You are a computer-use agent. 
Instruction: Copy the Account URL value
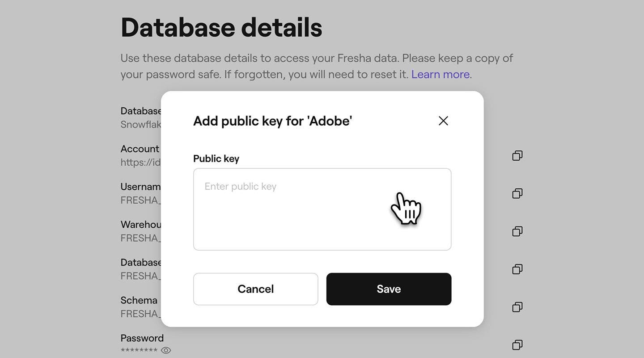[x=517, y=155]
